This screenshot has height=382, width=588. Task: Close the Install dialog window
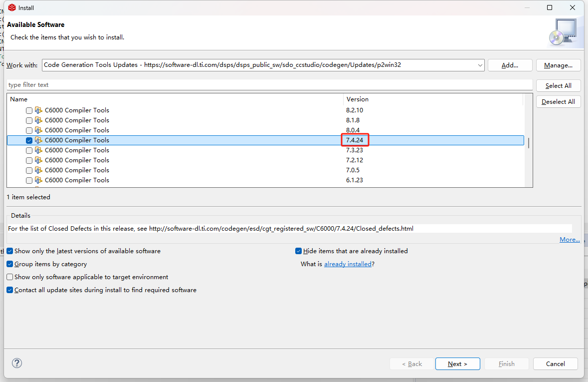pyautogui.click(x=572, y=7)
